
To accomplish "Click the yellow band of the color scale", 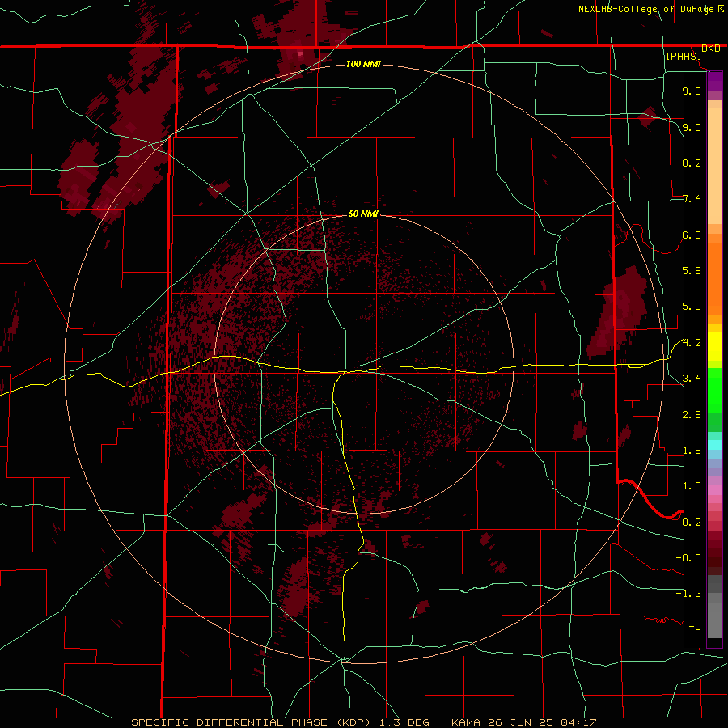I will click(x=714, y=346).
